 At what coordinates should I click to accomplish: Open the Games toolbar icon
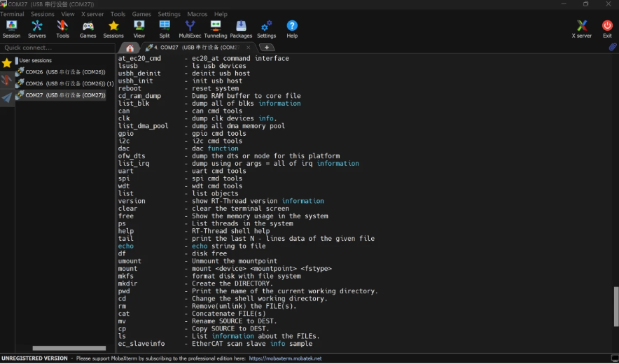(88, 29)
